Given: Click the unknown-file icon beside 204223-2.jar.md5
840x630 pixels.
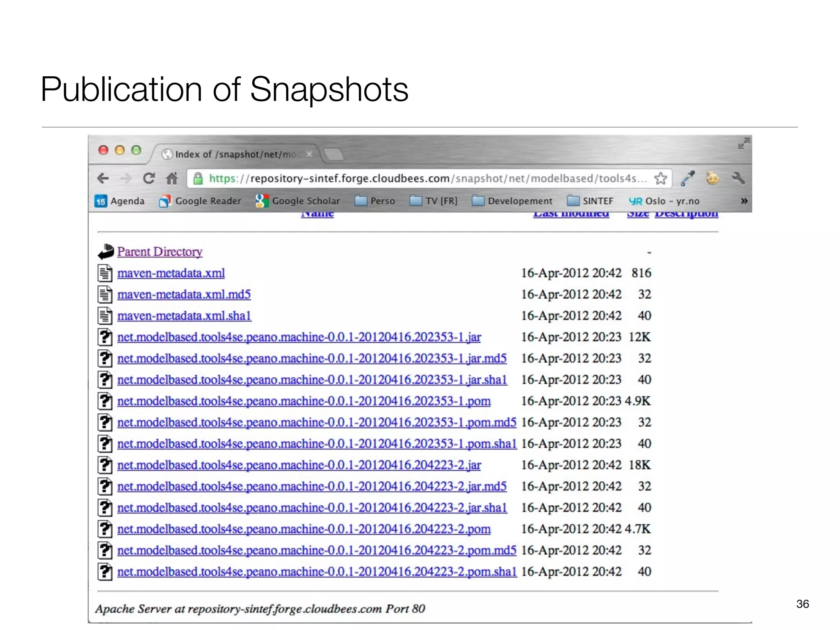Looking at the screenshot, I should click(105, 486).
